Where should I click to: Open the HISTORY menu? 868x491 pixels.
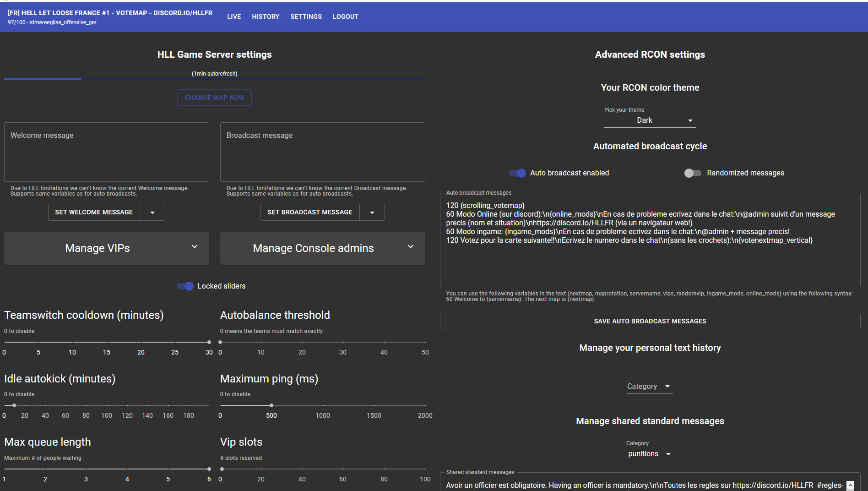[266, 16]
